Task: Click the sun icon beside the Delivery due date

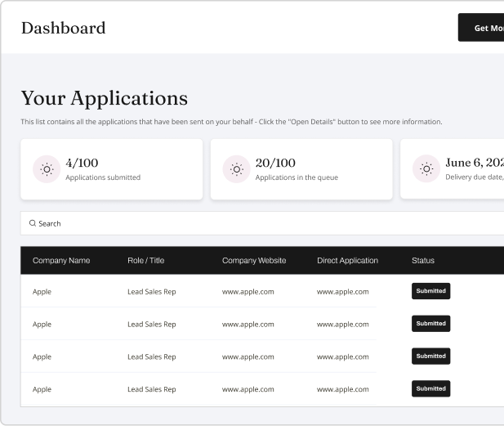Action: pos(426,169)
